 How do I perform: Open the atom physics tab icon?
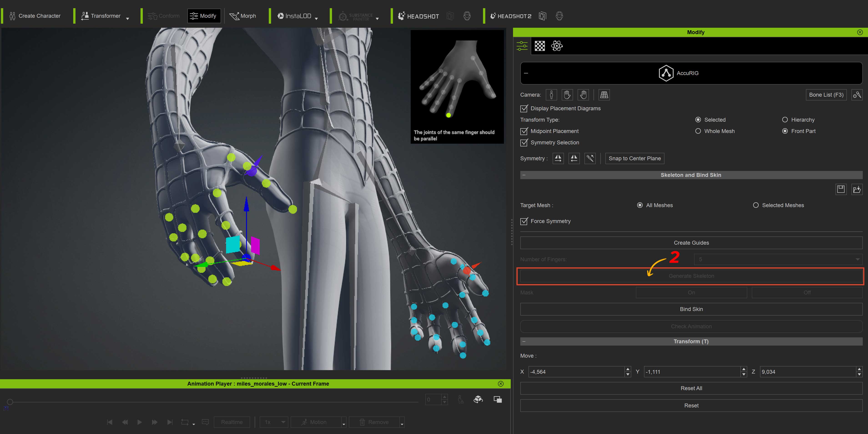tap(557, 46)
